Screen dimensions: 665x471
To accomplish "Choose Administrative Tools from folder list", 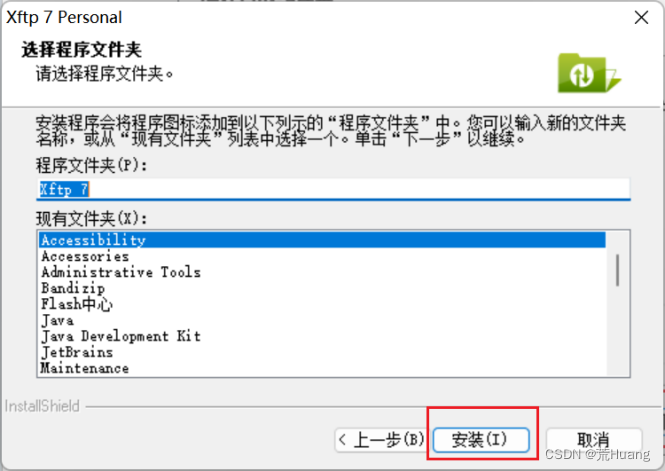I will point(322,272).
